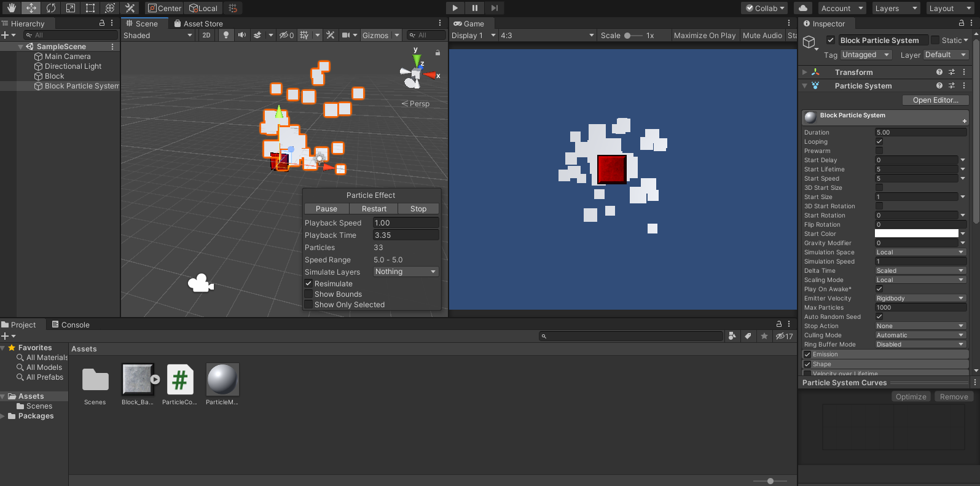The height and width of the screenshot is (486, 980).
Task: Click the Play button
Action: pos(455,8)
